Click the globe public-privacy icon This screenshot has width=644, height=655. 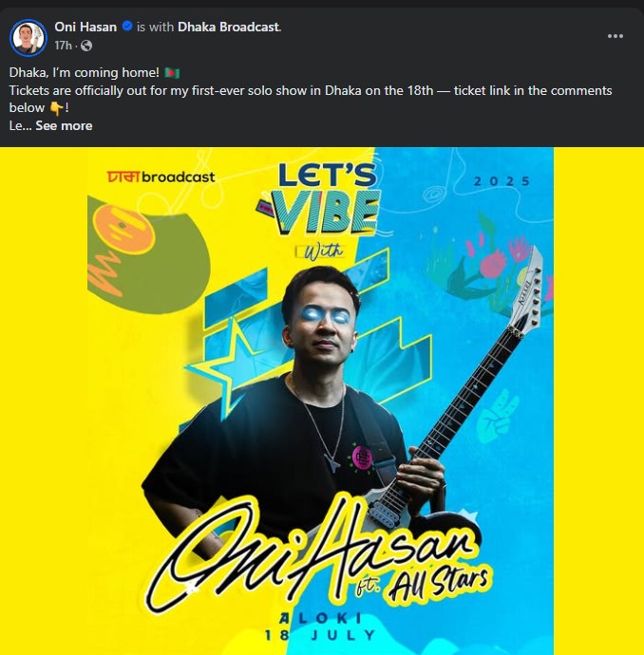coord(86,46)
